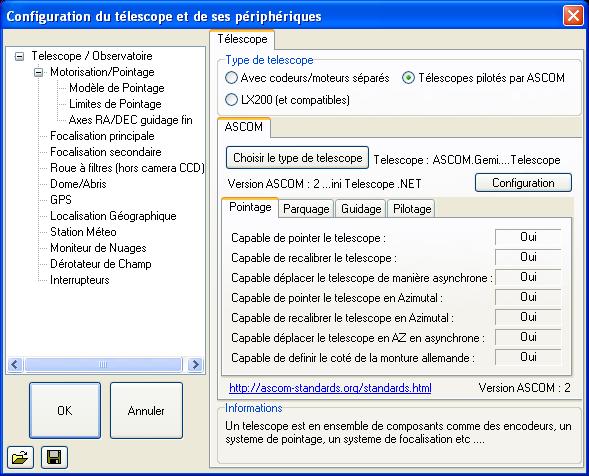The image size is (589, 476).
Task: Save configuration with the floppy disk icon
Action: pyautogui.click(x=54, y=457)
